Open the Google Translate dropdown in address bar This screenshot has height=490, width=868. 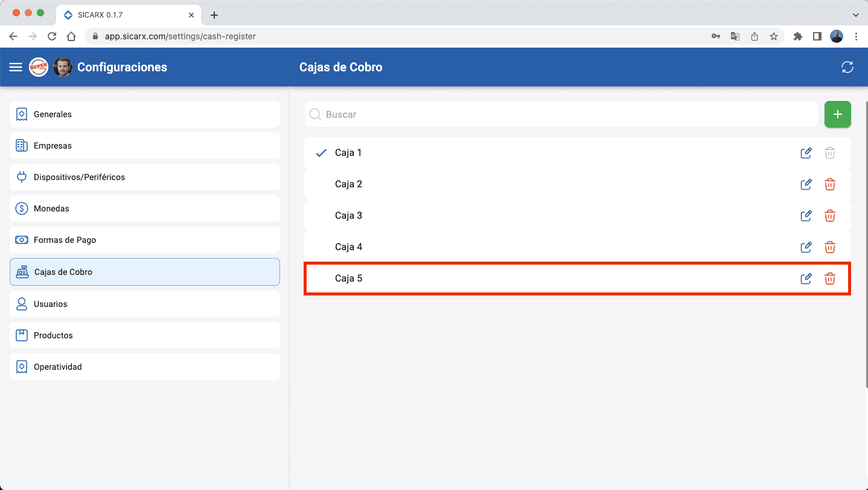tap(735, 36)
